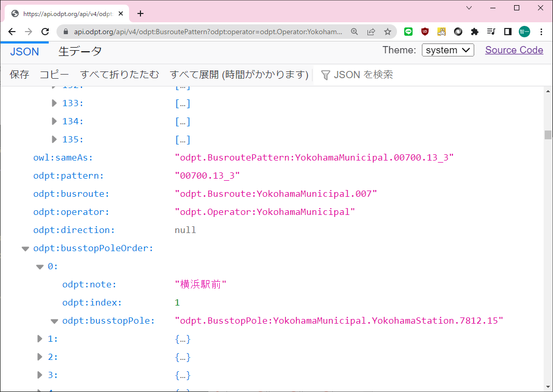Expand array item 133
The height and width of the screenshot is (392, 553).
coord(54,103)
